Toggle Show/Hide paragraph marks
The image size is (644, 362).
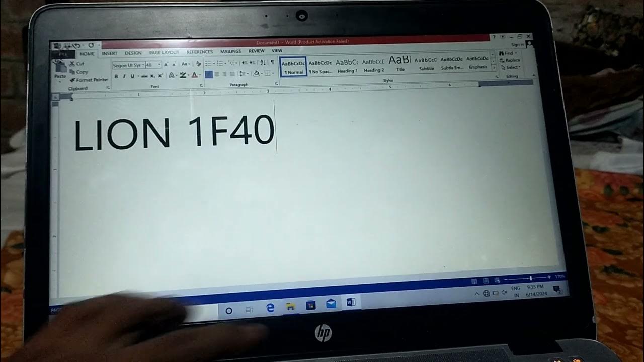pyautogui.click(x=272, y=62)
